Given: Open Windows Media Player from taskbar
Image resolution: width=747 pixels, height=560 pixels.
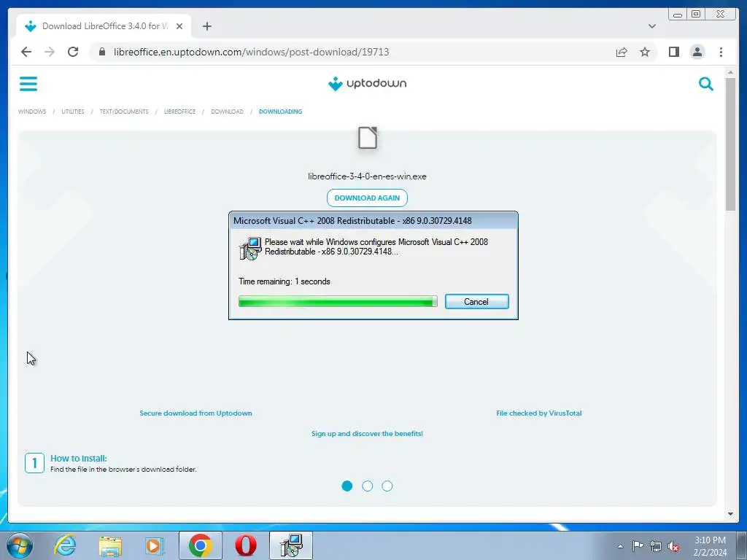Looking at the screenshot, I should click(x=154, y=545).
